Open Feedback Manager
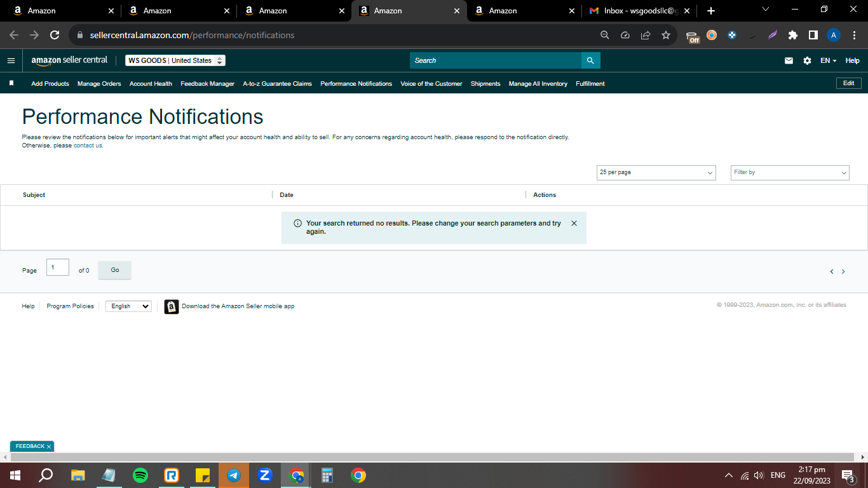 (x=208, y=84)
